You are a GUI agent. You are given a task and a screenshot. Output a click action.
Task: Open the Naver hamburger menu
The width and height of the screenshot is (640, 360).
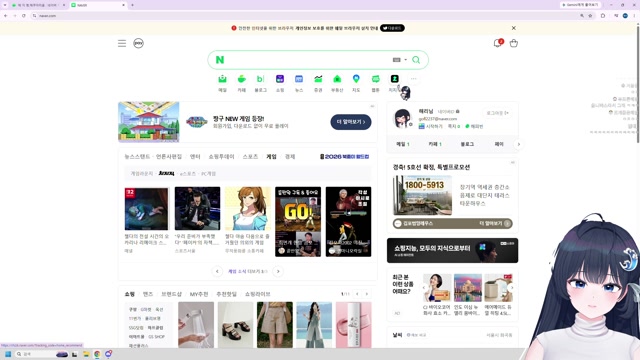pyautogui.click(x=122, y=43)
